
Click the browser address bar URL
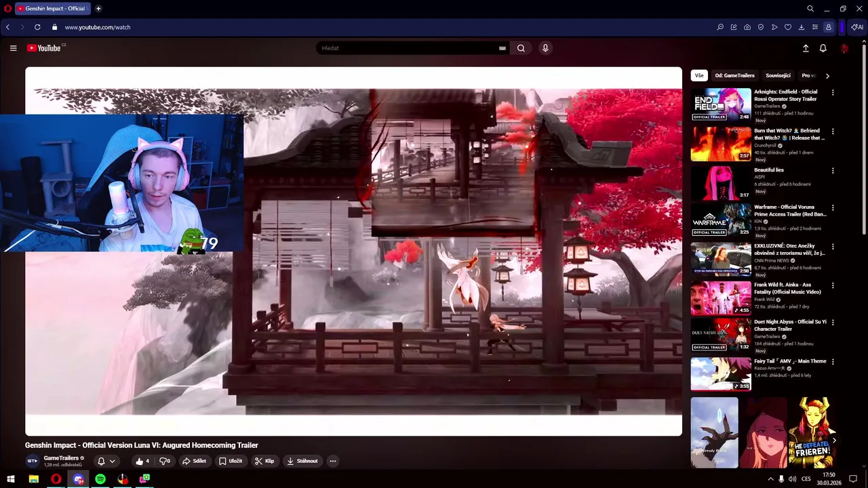98,27
